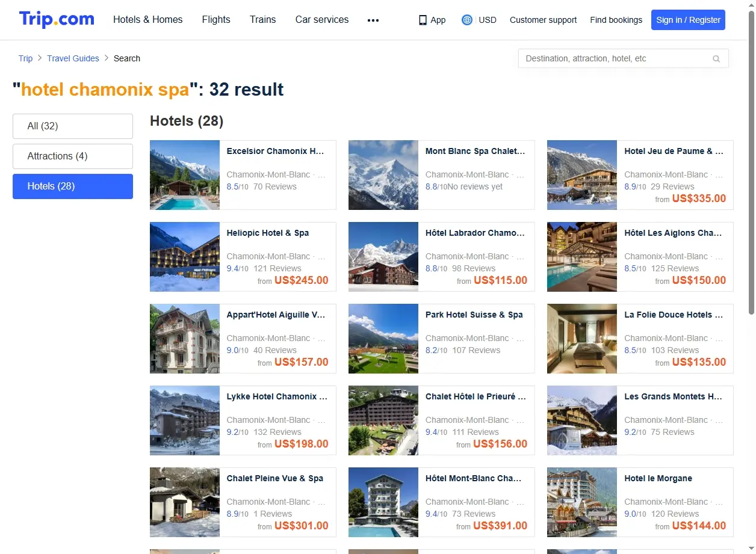Open Lykke Hotel Chamonix thumbnail
756x554 pixels.
pos(185,420)
